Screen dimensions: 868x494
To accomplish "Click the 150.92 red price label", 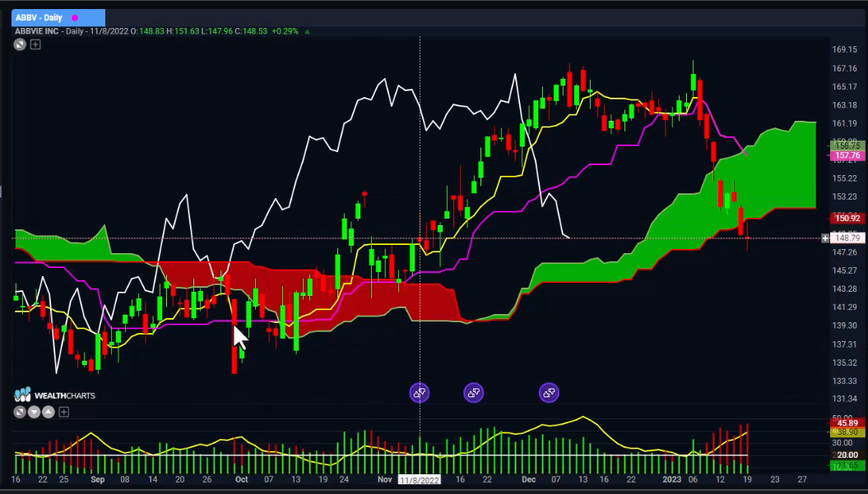I will (x=846, y=219).
